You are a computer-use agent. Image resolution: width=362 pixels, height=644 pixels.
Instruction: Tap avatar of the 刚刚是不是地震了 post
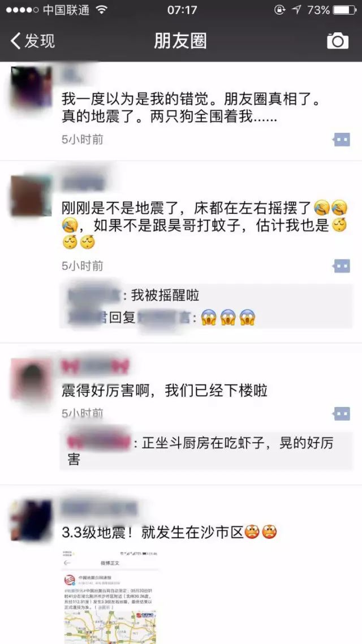coord(31,196)
